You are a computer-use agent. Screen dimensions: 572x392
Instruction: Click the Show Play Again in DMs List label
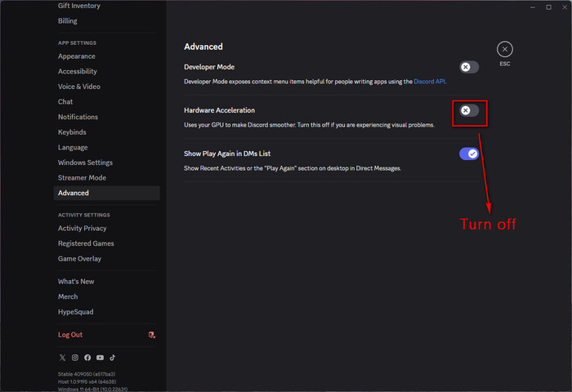click(227, 154)
